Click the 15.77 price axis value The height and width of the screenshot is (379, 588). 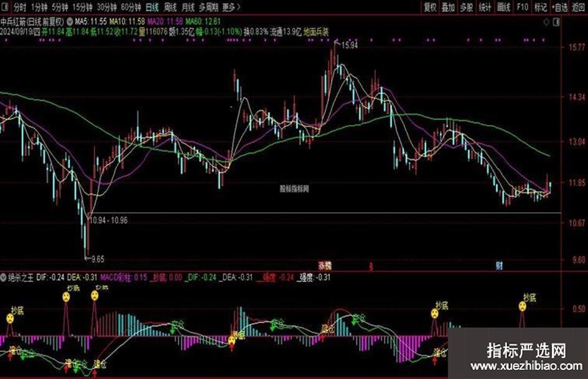(x=577, y=47)
